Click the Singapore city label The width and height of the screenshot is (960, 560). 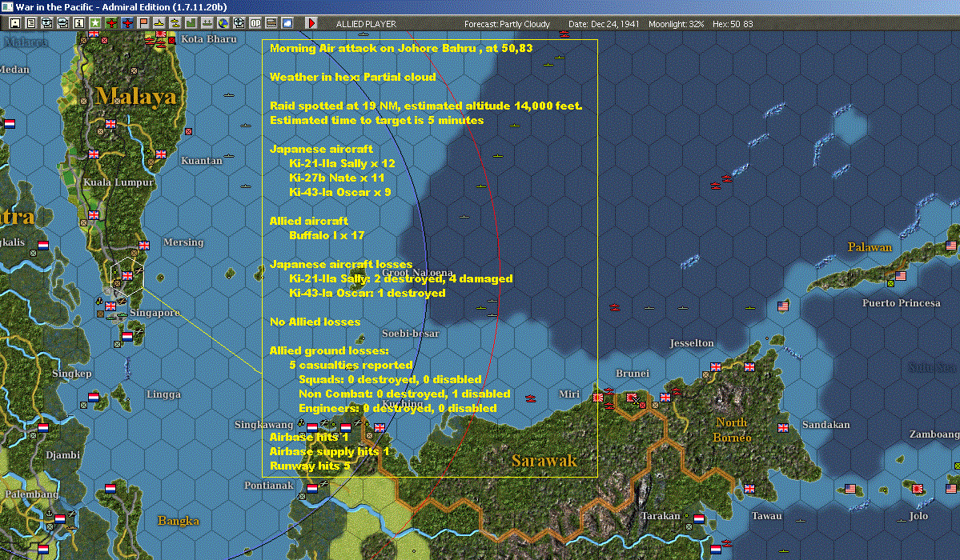click(x=155, y=313)
